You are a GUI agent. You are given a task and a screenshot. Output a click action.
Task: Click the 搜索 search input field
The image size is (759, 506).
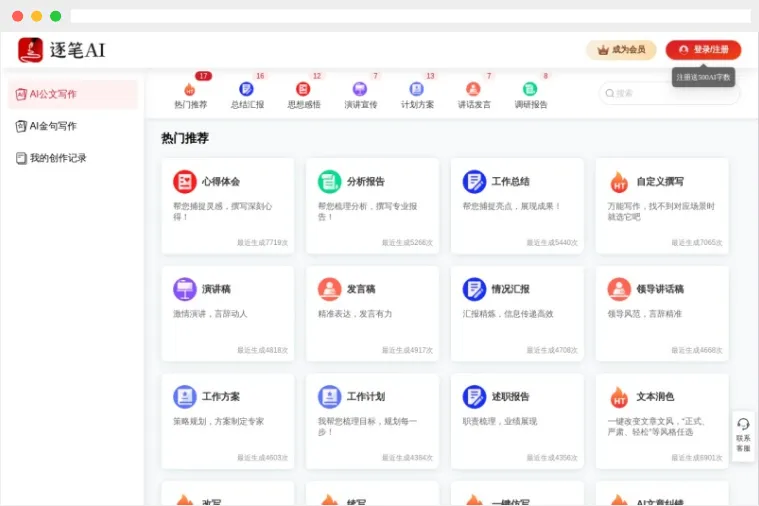[x=669, y=93]
